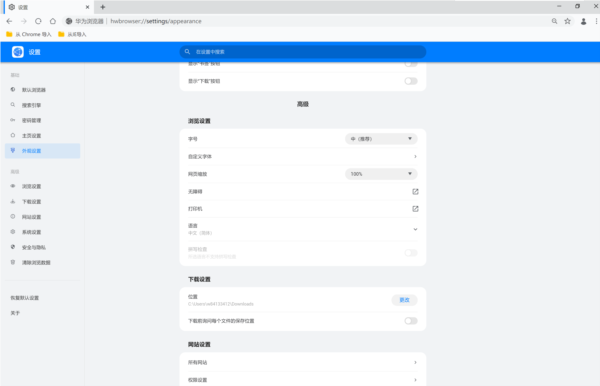Toggle the 拼写检查 switch
The width and height of the screenshot is (600, 386).
point(411,253)
